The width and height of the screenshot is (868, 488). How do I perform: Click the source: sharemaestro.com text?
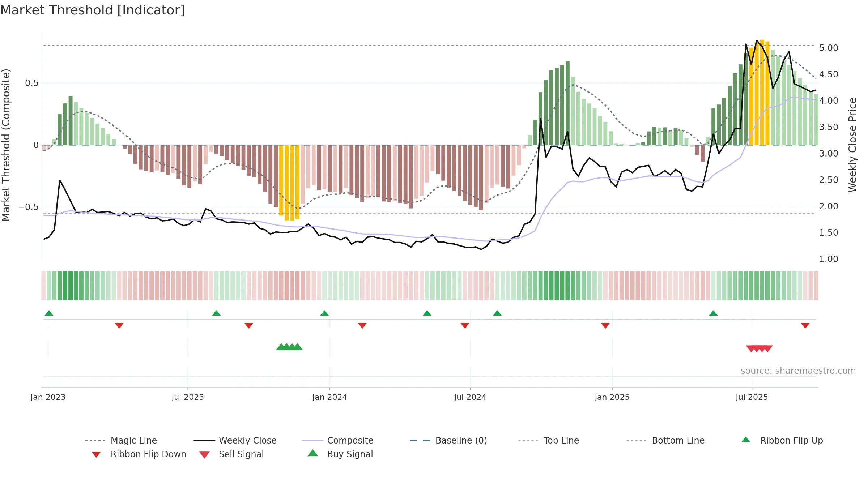coord(798,371)
